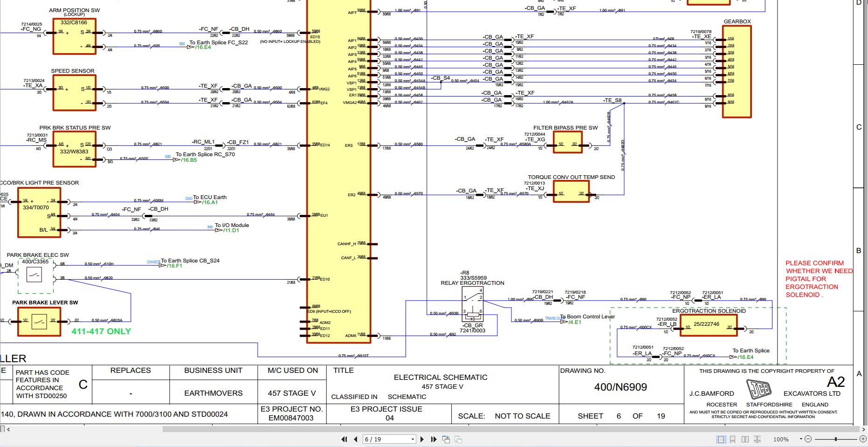868x447 pixels.
Task: Zoom in with the plus icon
Action: (x=863, y=439)
